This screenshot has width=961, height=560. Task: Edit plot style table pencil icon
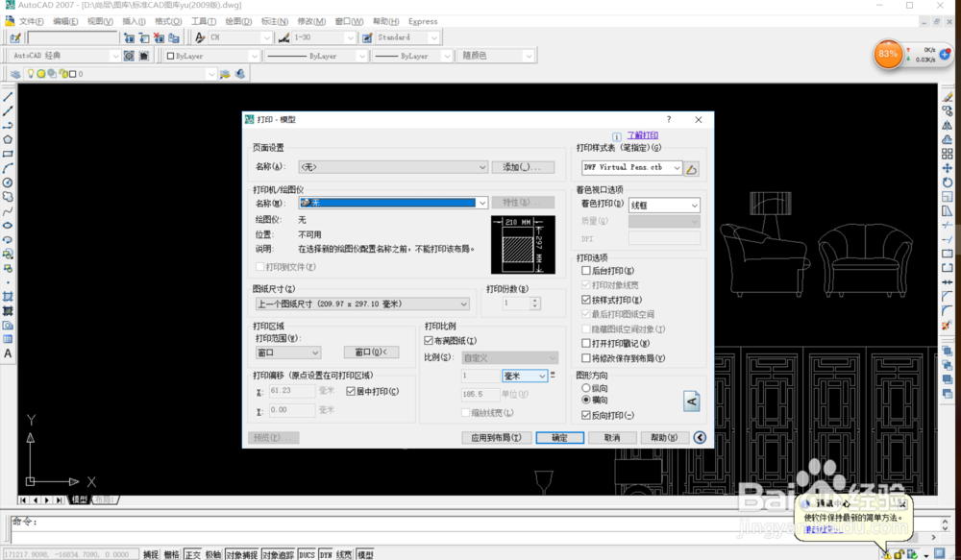coord(691,169)
